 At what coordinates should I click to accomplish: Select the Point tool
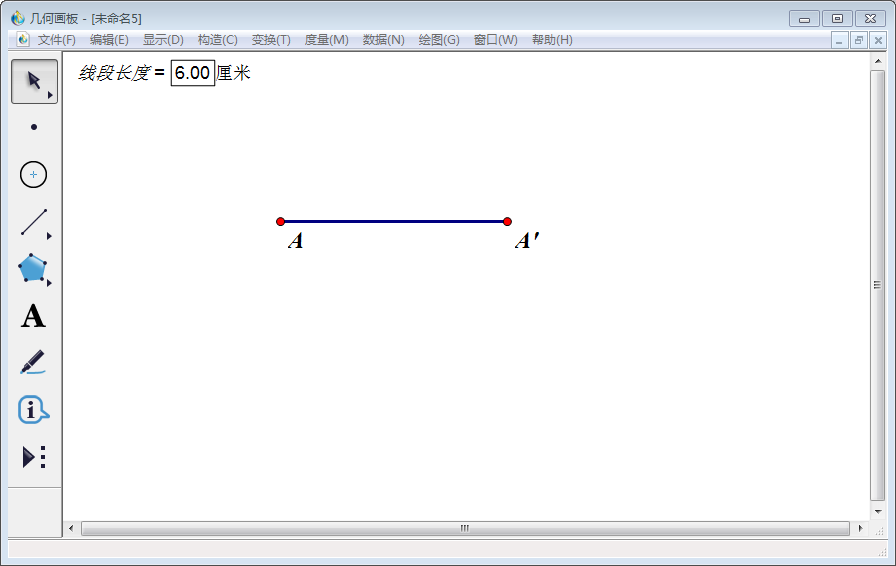(x=34, y=127)
